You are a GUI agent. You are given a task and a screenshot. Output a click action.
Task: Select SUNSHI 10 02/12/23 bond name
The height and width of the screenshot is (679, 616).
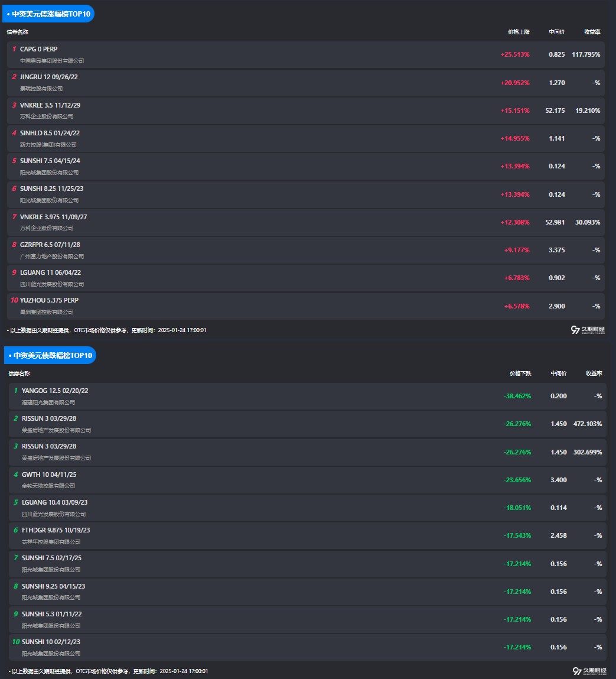coord(51,642)
